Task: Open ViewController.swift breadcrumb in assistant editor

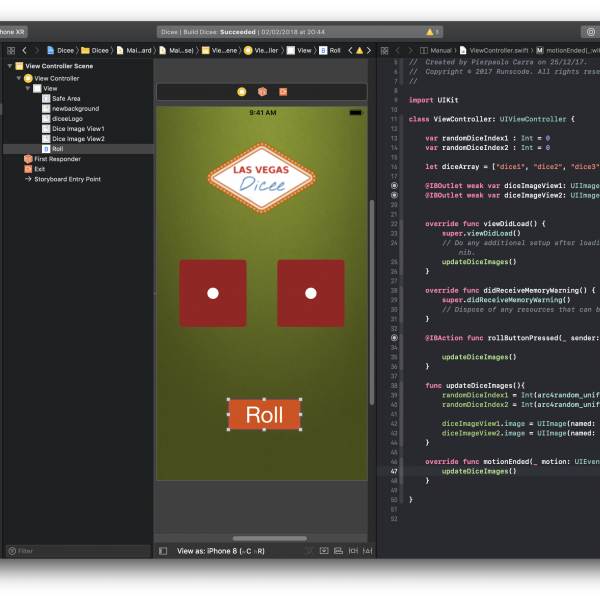Action: tap(494, 51)
